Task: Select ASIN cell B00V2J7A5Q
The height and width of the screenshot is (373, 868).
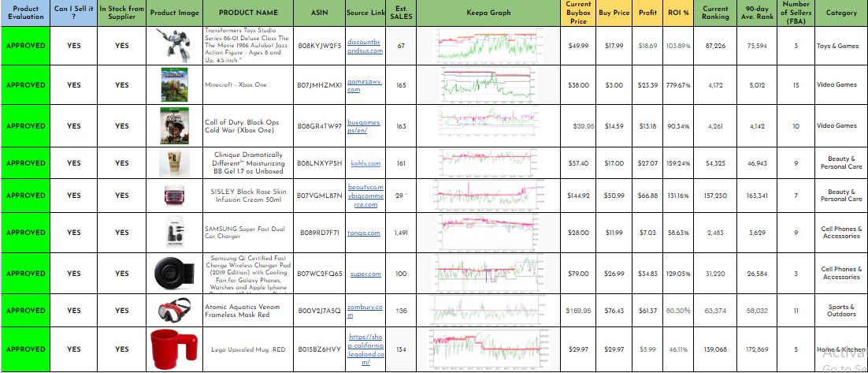Action: coord(320,311)
